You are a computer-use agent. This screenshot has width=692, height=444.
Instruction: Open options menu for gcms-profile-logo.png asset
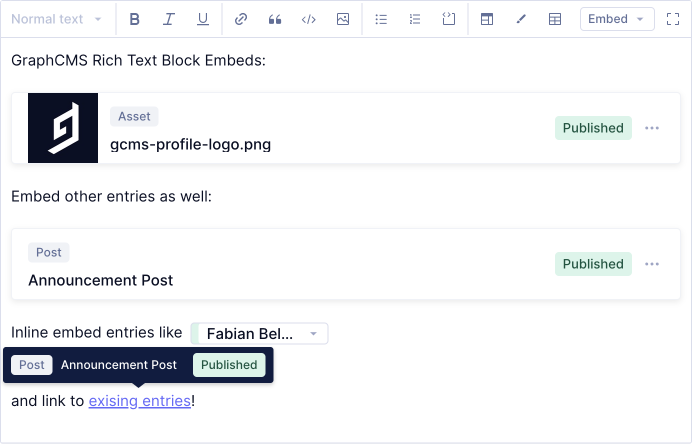652,128
